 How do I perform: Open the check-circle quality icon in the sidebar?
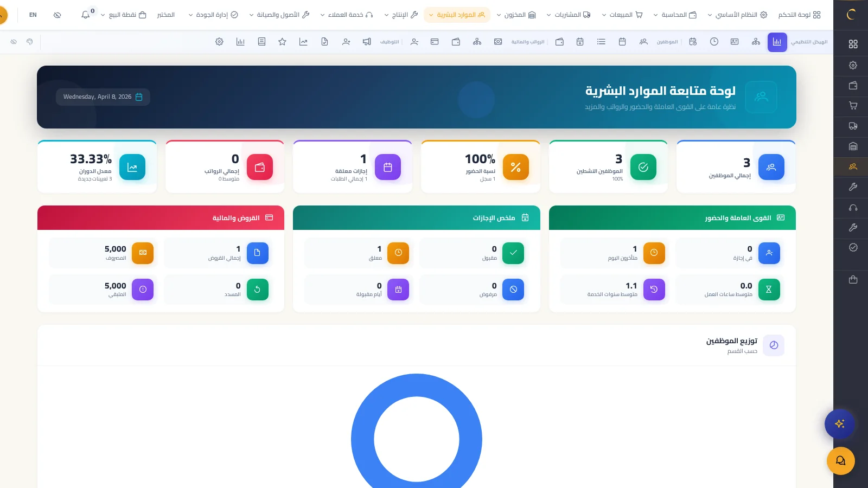[x=853, y=247]
